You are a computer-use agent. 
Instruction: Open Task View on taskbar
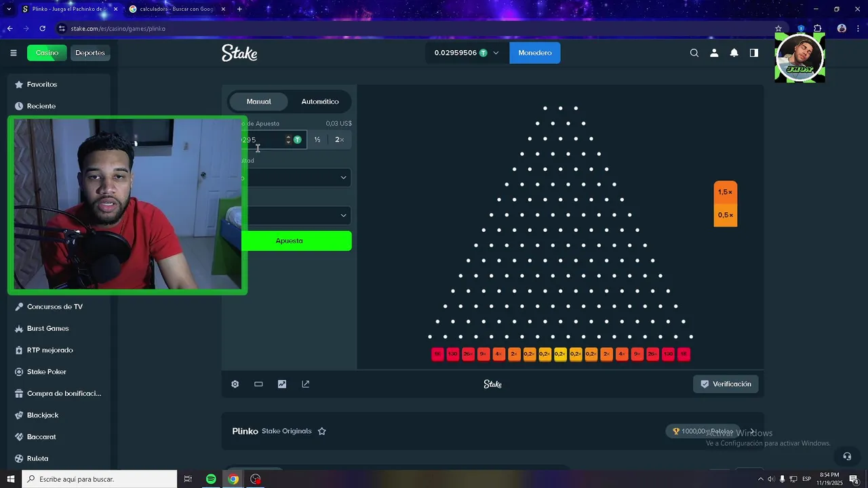click(x=188, y=479)
